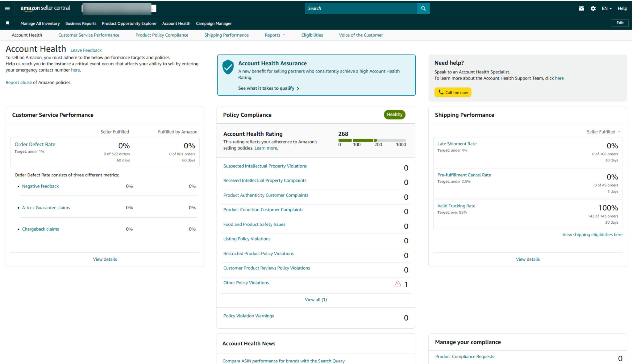Image resolution: width=632 pixels, height=364 pixels.
Task: Click into the Search field
Action: (x=361, y=8)
